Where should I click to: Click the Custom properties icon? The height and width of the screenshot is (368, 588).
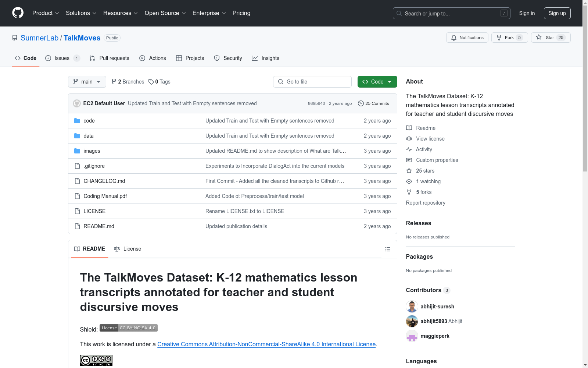pos(409,160)
